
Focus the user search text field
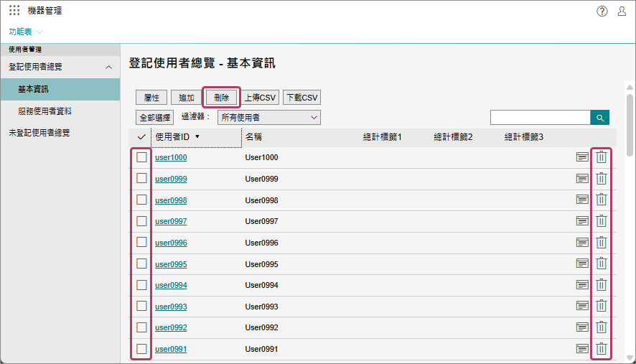[x=540, y=117]
